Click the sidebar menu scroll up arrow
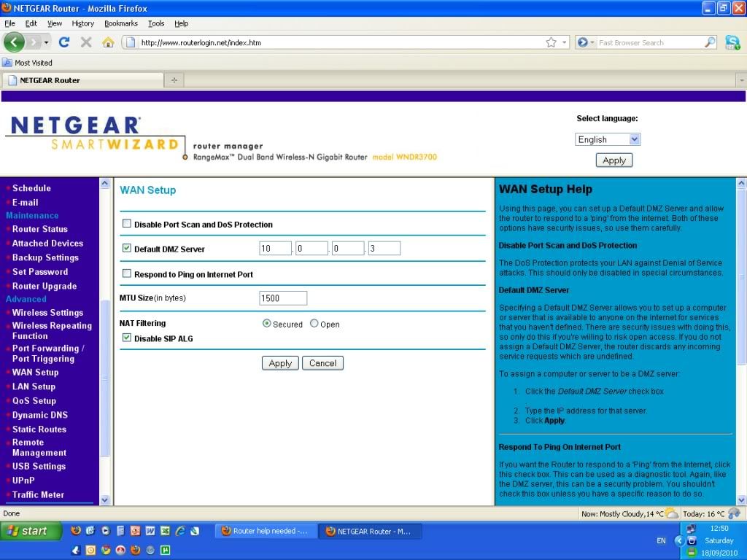 coord(105,183)
